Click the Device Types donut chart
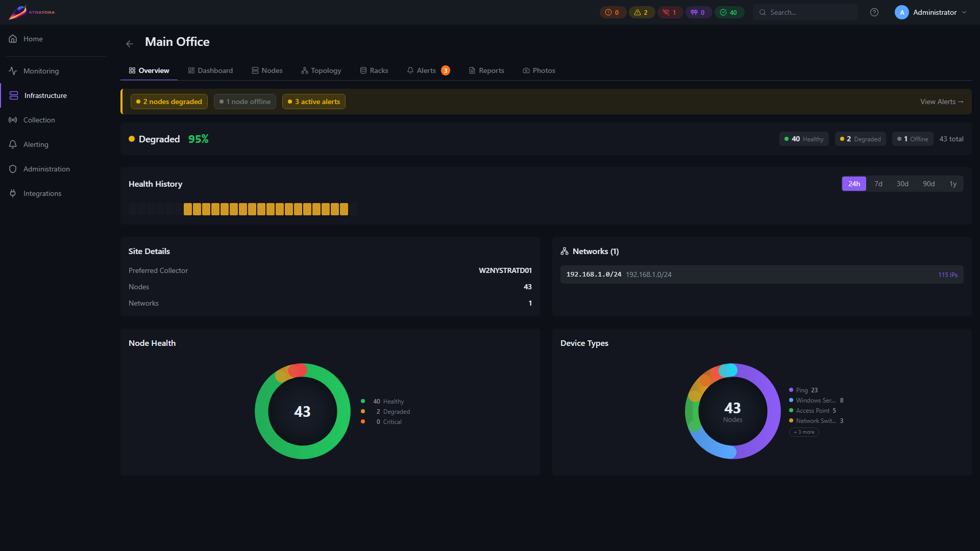Screen dimensions: 980x551 (733, 411)
